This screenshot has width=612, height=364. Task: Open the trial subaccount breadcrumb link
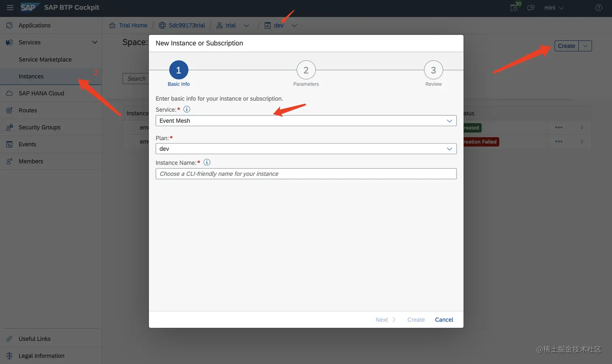tap(231, 25)
